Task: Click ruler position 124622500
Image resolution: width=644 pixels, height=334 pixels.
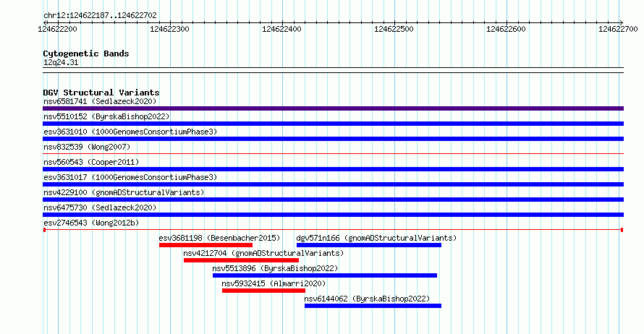Action: click(x=394, y=29)
